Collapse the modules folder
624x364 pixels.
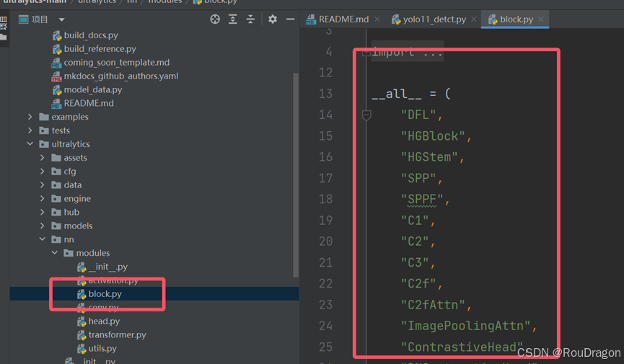tap(55, 253)
